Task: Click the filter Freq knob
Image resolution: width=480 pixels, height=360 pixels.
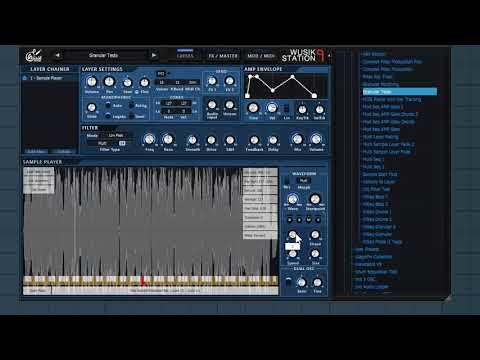Action: pos(149,139)
